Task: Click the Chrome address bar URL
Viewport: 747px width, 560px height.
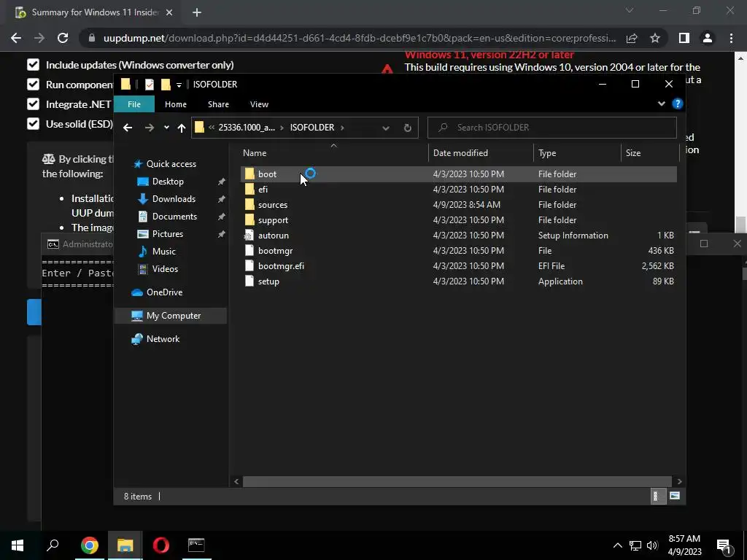Action: click(360, 38)
